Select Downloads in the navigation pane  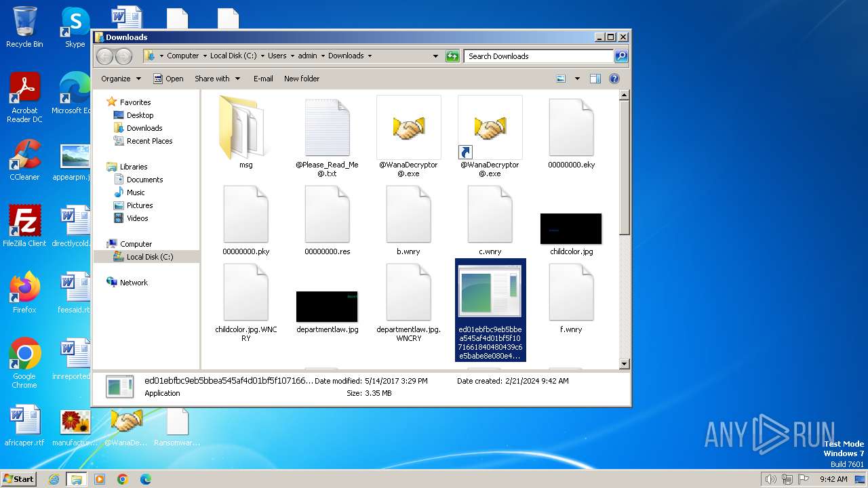tap(144, 128)
